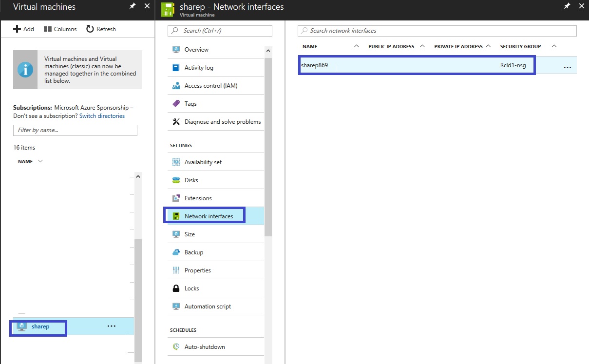The image size is (589, 364).
Task: Pin the Network interfaces blade
Action: tap(567, 6)
